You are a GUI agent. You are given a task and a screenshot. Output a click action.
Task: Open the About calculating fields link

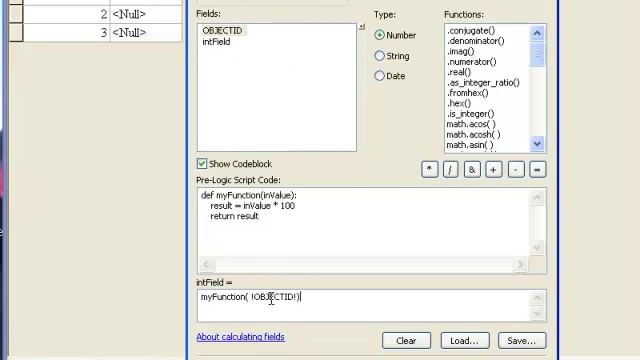point(240,337)
